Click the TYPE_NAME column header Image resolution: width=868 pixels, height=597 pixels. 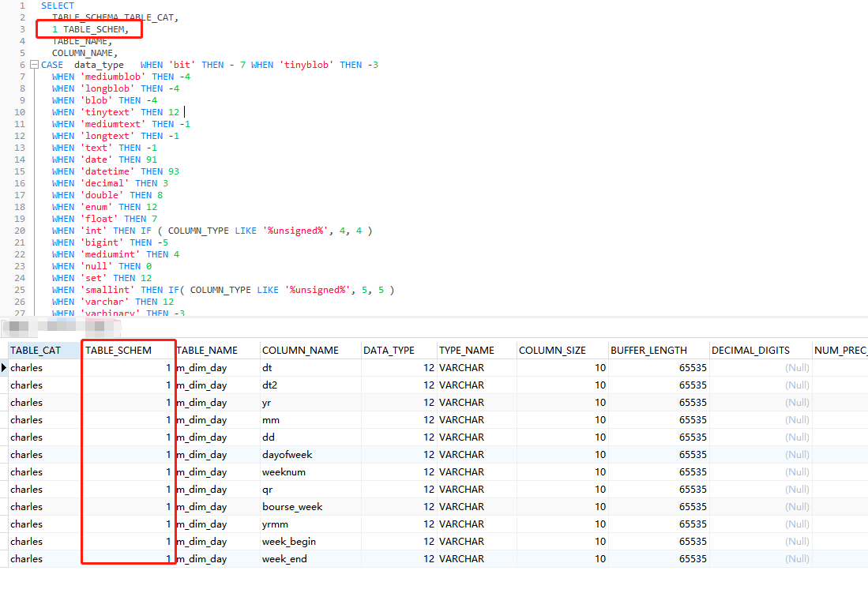click(464, 350)
